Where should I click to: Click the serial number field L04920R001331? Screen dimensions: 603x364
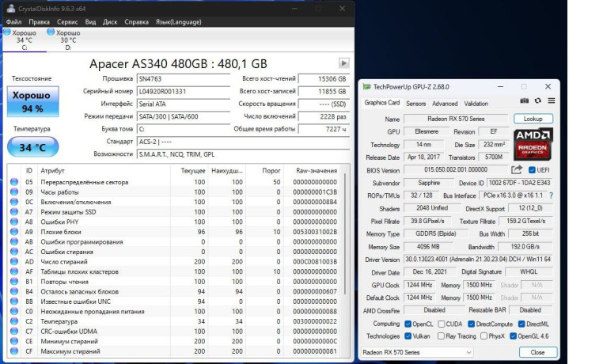183,92
